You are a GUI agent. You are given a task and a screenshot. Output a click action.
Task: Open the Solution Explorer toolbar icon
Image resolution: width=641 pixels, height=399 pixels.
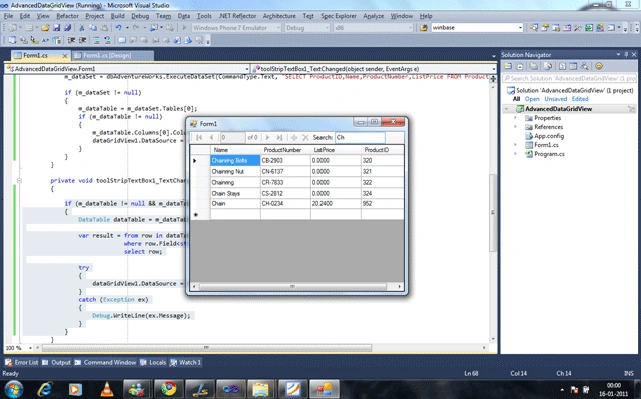click(534, 28)
